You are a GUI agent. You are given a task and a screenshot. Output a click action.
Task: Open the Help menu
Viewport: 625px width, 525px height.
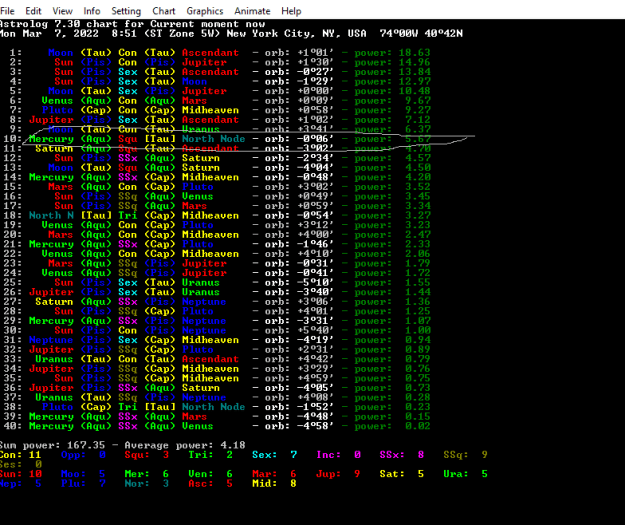pos(291,11)
